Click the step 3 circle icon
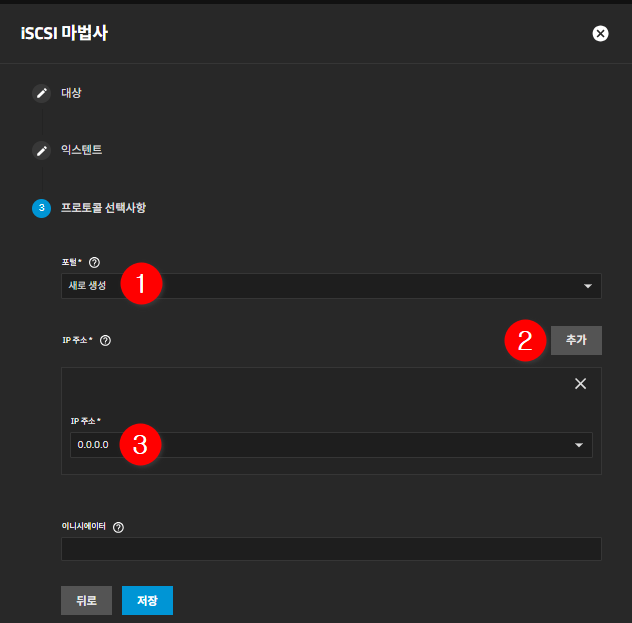The height and width of the screenshot is (623, 632). (x=41, y=208)
